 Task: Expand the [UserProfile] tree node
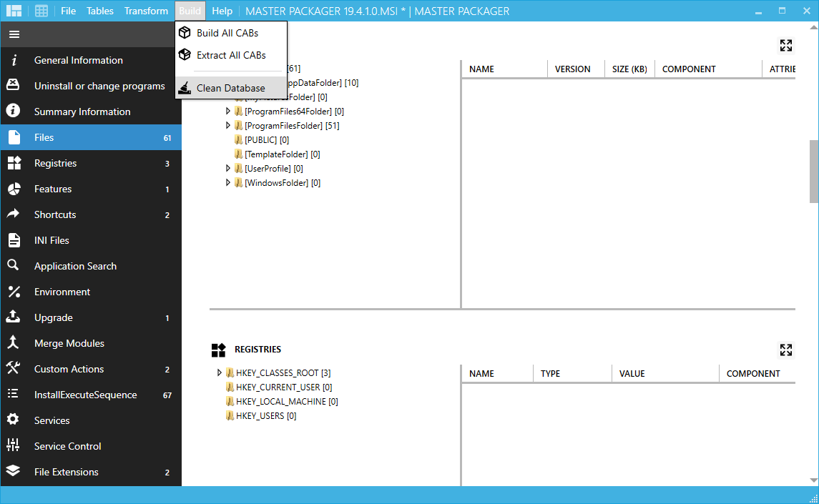coord(227,168)
